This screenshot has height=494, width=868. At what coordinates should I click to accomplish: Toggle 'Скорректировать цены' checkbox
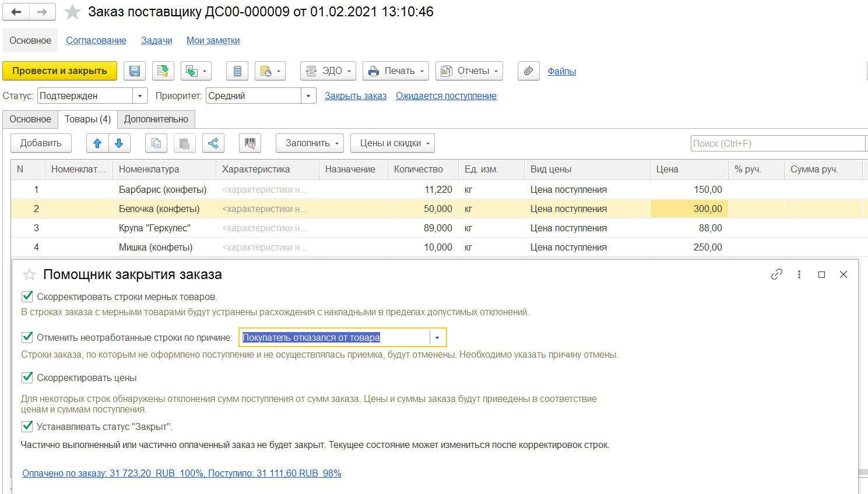[27, 377]
